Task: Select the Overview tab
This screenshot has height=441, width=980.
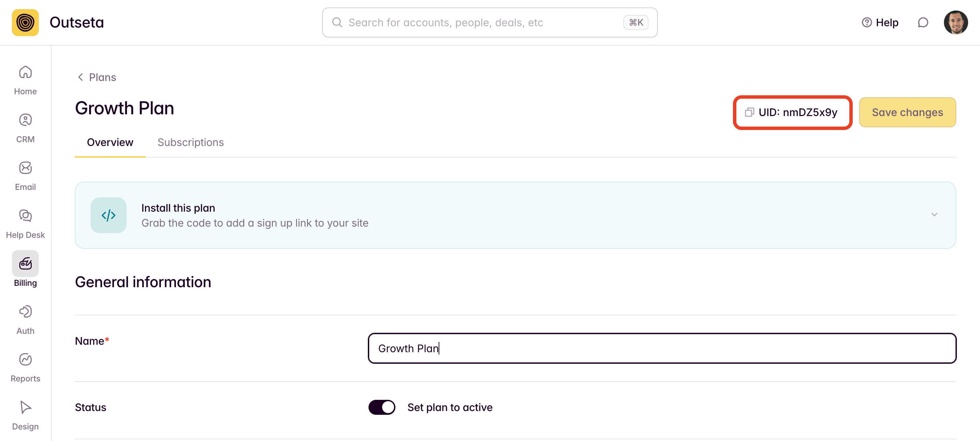Action: 110,142
